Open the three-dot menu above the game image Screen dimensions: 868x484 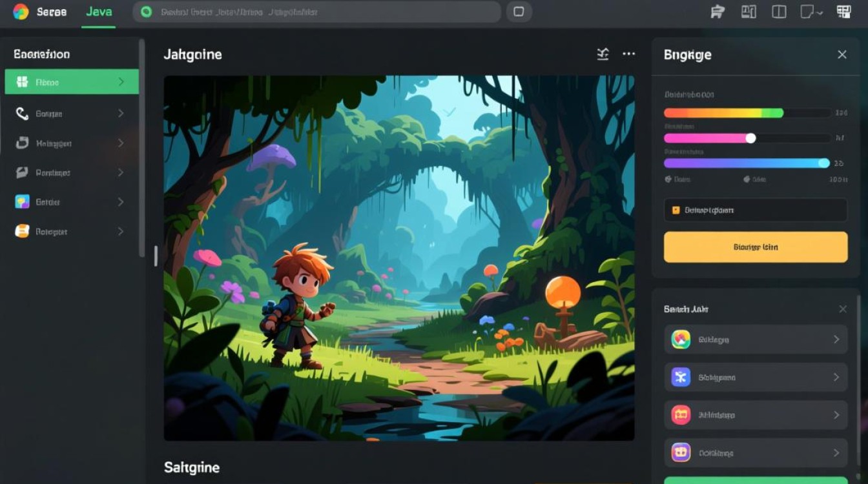(x=628, y=54)
